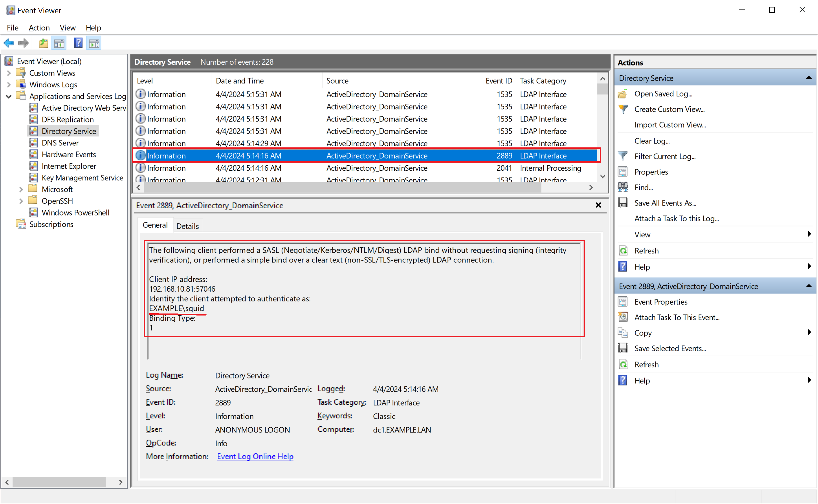Select the General tab in event detail
This screenshot has width=818, height=504.
[155, 226]
